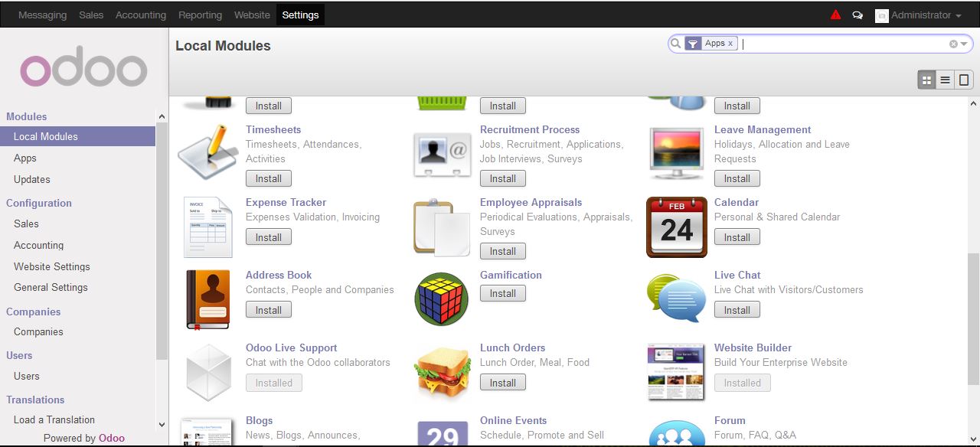Select the Address Book icon
Image resolution: width=980 pixels, height=447 pixels.
pos(207,300)
